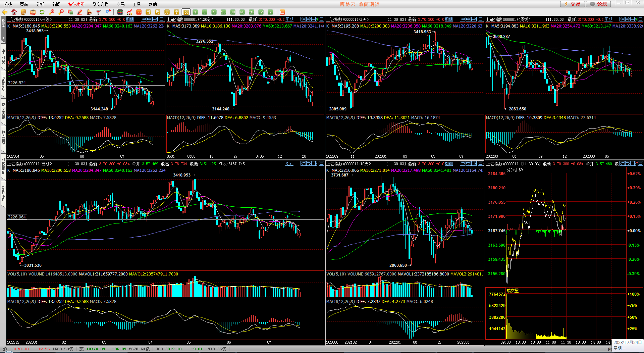Select the quarterly 季 period icon

tap(176, 12)
